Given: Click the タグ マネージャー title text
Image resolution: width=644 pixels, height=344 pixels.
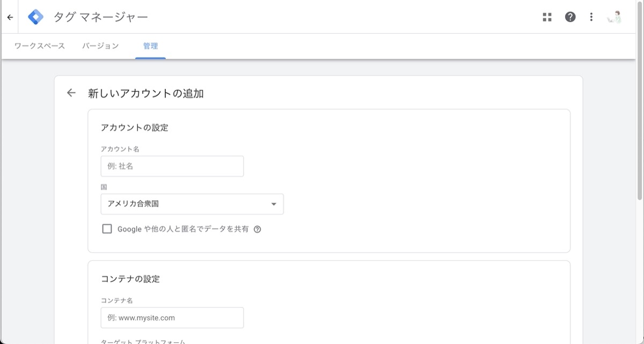Looking at the screenshot, I should (100, 17).
